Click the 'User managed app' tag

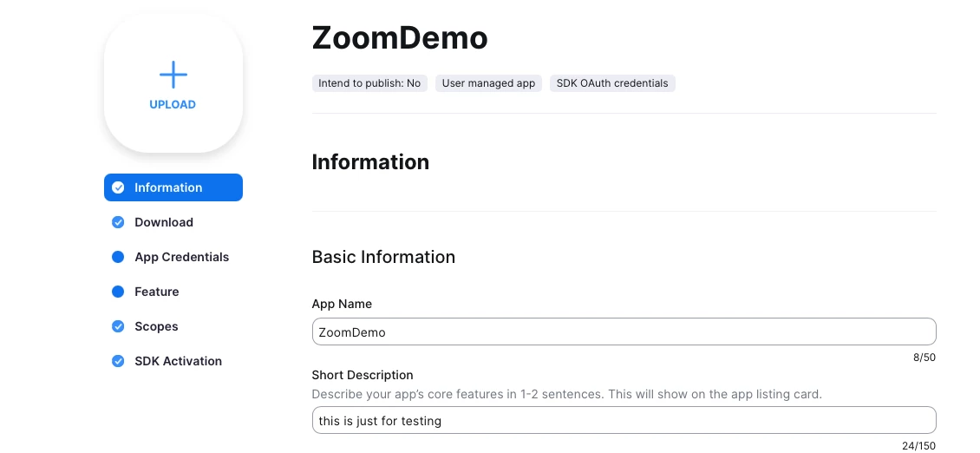point(489,83)
